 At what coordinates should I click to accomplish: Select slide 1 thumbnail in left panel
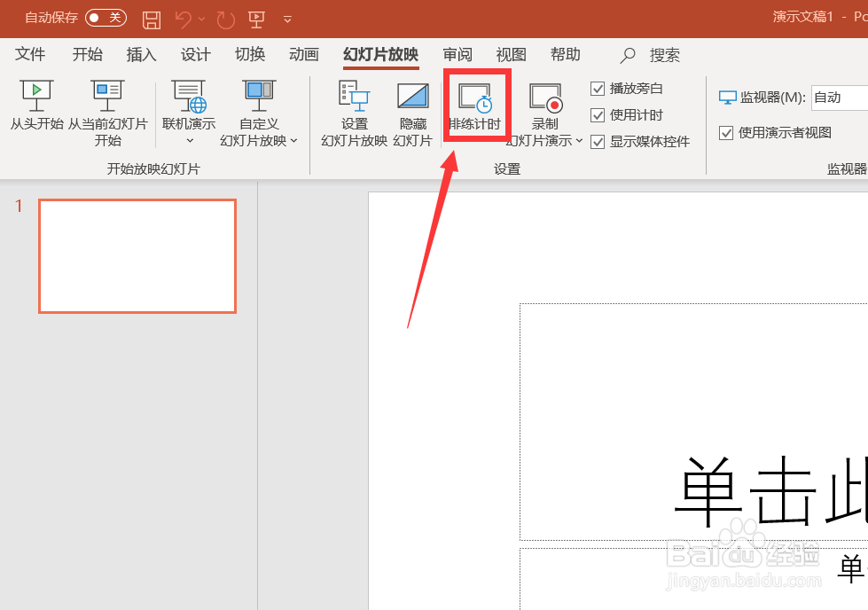137,255
